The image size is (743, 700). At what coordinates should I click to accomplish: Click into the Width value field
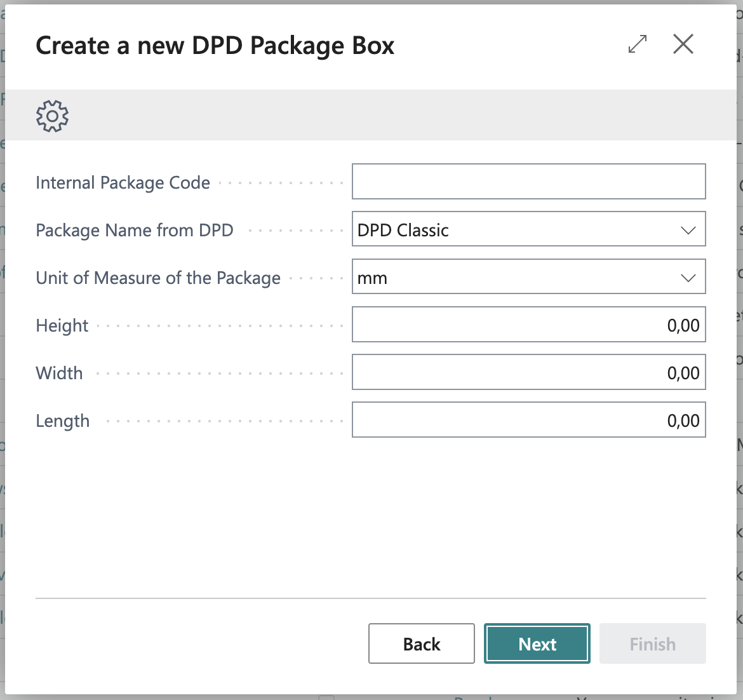click(528, 373)
